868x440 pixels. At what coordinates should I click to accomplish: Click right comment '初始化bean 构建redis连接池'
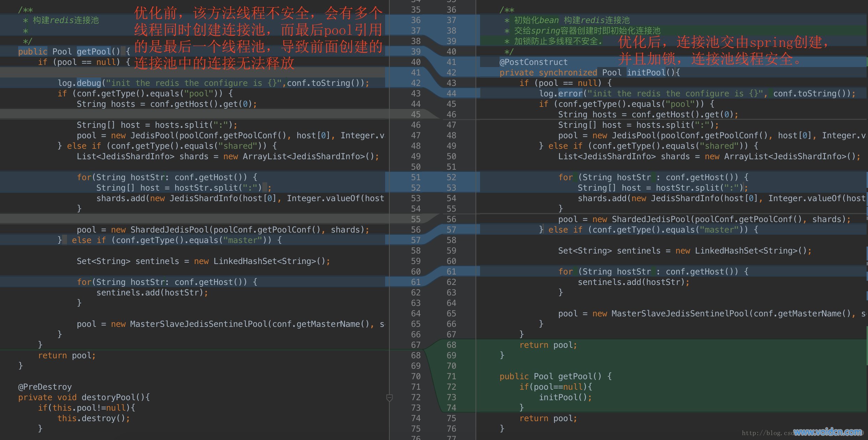click(572, 20)
